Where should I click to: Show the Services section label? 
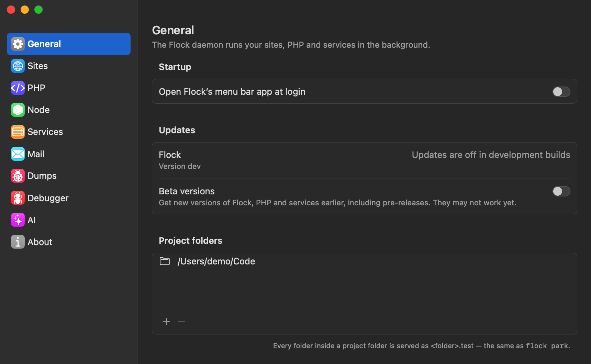[45, 132]
